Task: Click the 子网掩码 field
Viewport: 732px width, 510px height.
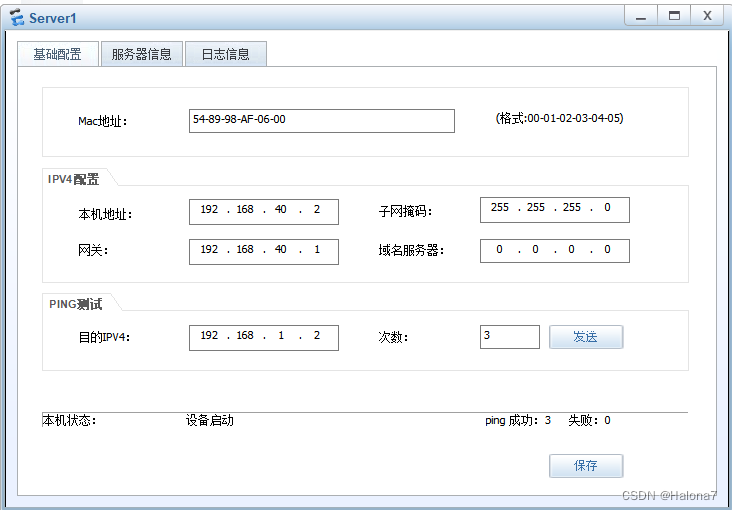Action: tap(555, 210)
